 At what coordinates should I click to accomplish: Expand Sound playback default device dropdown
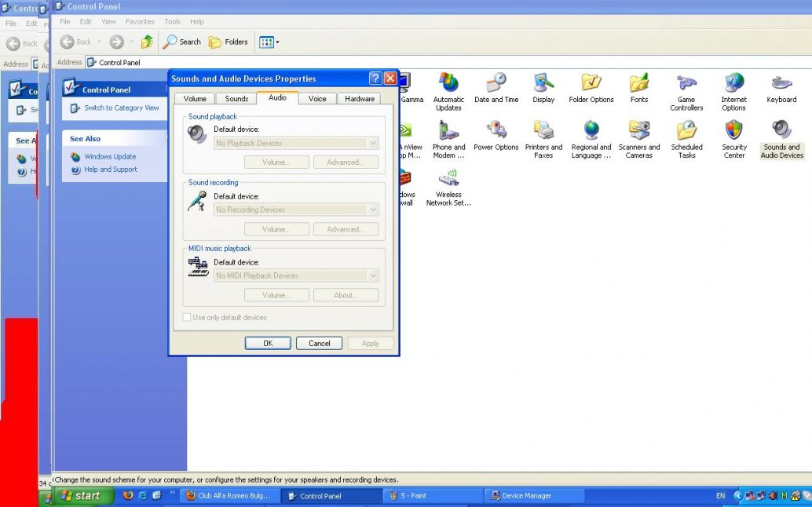[373, 144]
